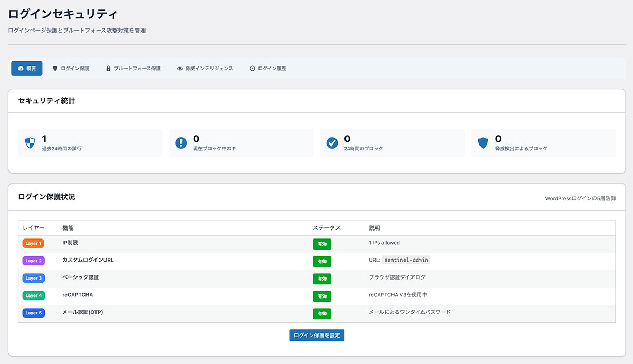This screenshot has height=364, width=633.
Task: Click the 脅威検出によるブロック stat label
Action: (521, 149)
